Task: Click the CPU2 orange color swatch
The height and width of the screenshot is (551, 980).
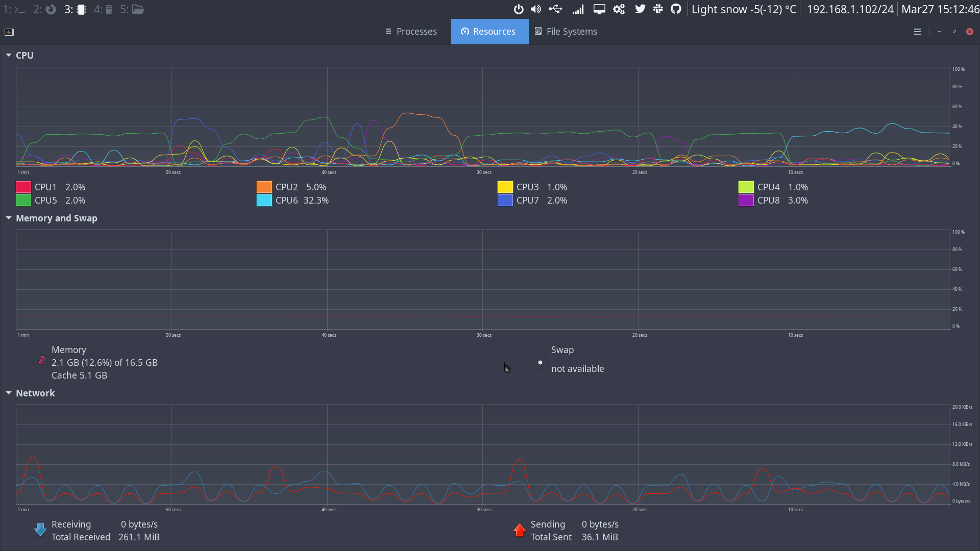Action: [x=263, y=187]
